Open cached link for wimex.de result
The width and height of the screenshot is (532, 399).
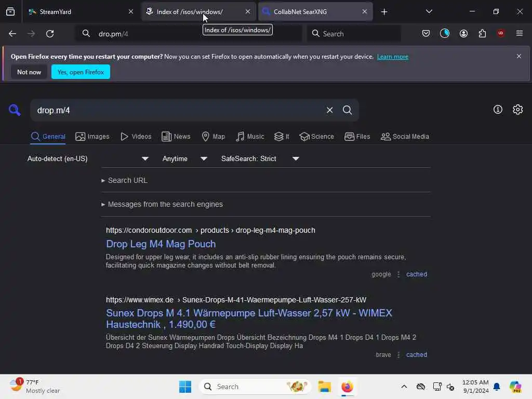pos(417,354)
